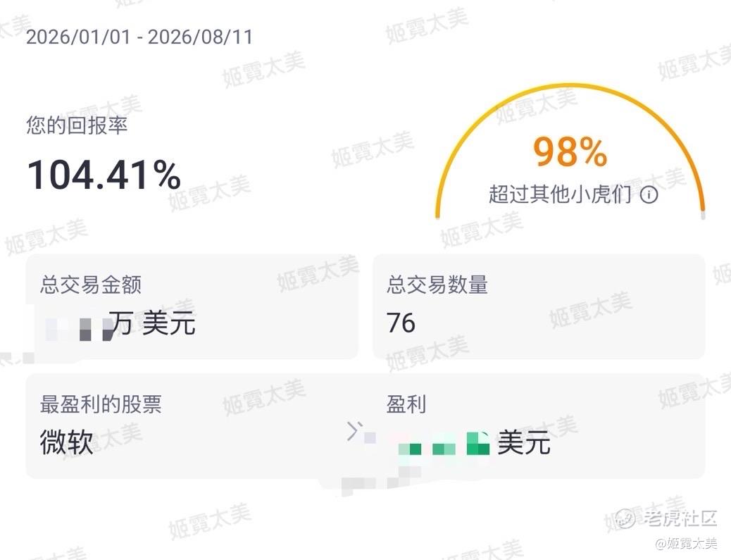Tap the 超过其他小虎们 text
The height and width of the screenshot is (560, 731).
pyautogui.click(x=561, y=194)
